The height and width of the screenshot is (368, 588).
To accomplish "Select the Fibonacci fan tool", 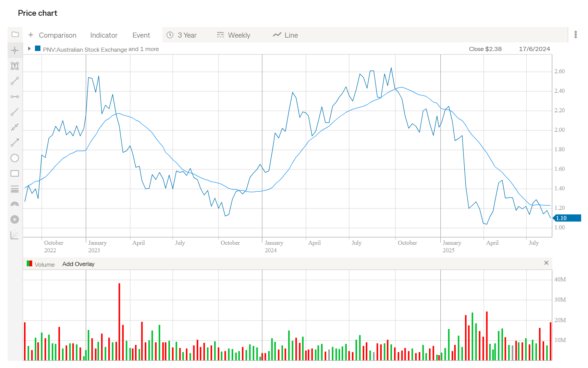I will coord(15,235).
